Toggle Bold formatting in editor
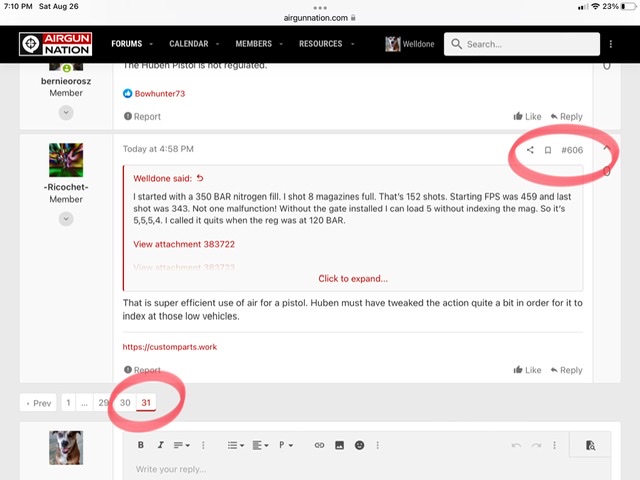The height and width of the screenshot is (480, 640). coord(140,445)
